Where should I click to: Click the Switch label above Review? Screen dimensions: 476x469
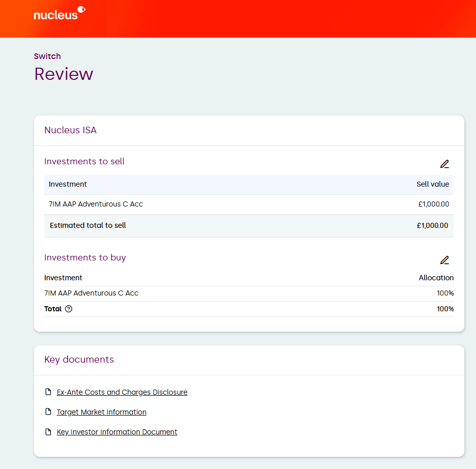[47, 56]
